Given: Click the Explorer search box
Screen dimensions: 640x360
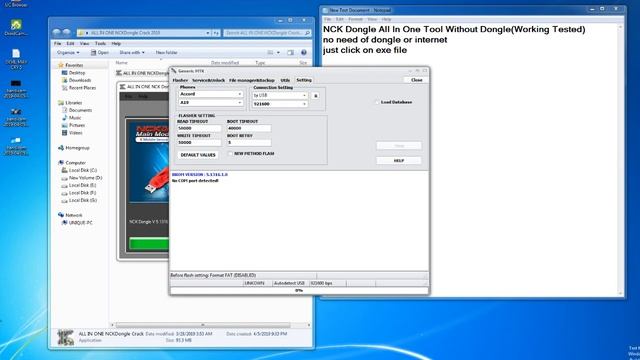Looking at the screenshot, I should click(x=267, y=33).
